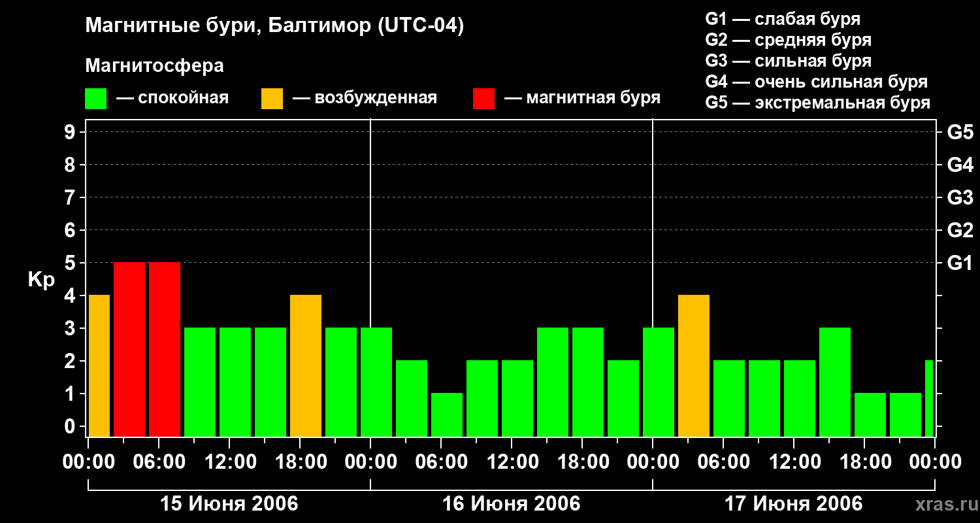Click the 'Магнитосфера' legend heading
Image resolution: width=980 pixels, height=523 pixels.
tap(155, 66)
